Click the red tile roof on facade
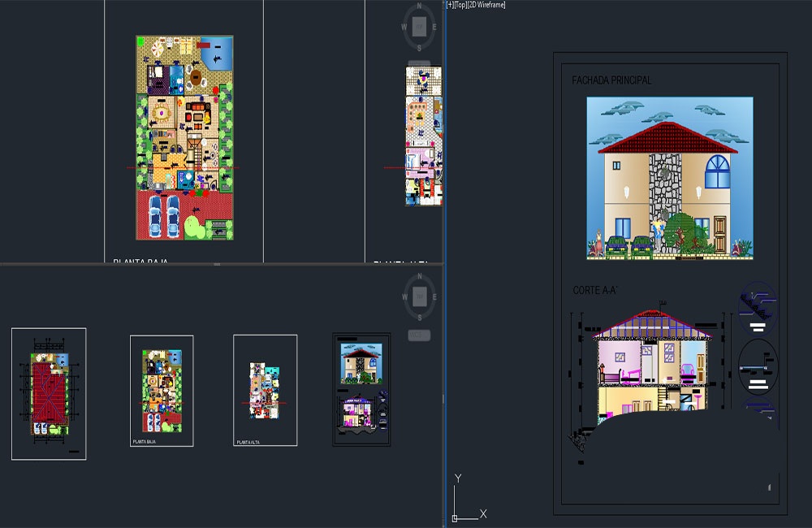Image resolution: width=812 pixels, height=528 pixels. (x=667, y=138)
